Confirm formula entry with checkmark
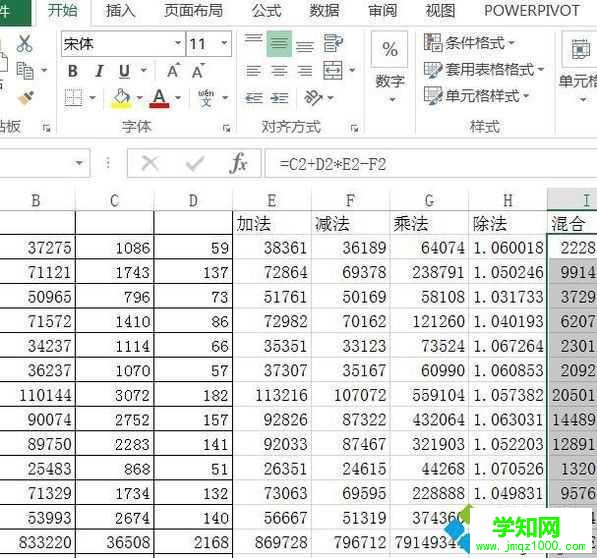The height and width of the screenshot is (558, 597). pos(195,163)
